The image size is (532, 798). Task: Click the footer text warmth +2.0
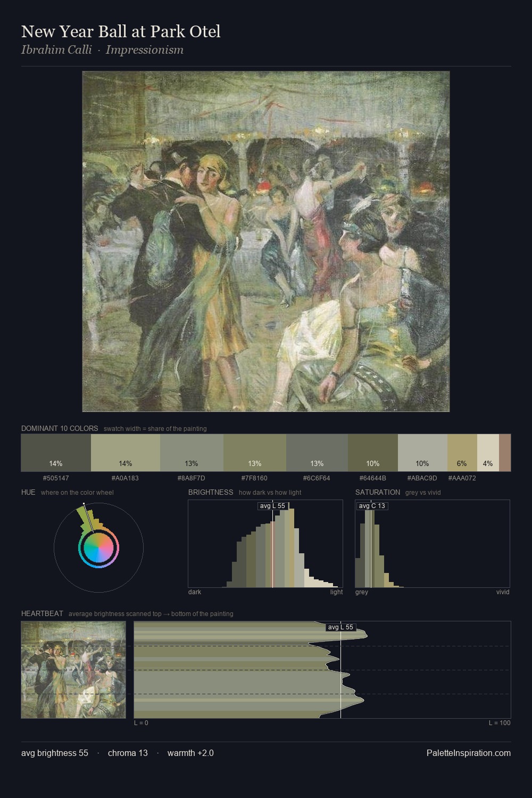[x=190, y=753]
